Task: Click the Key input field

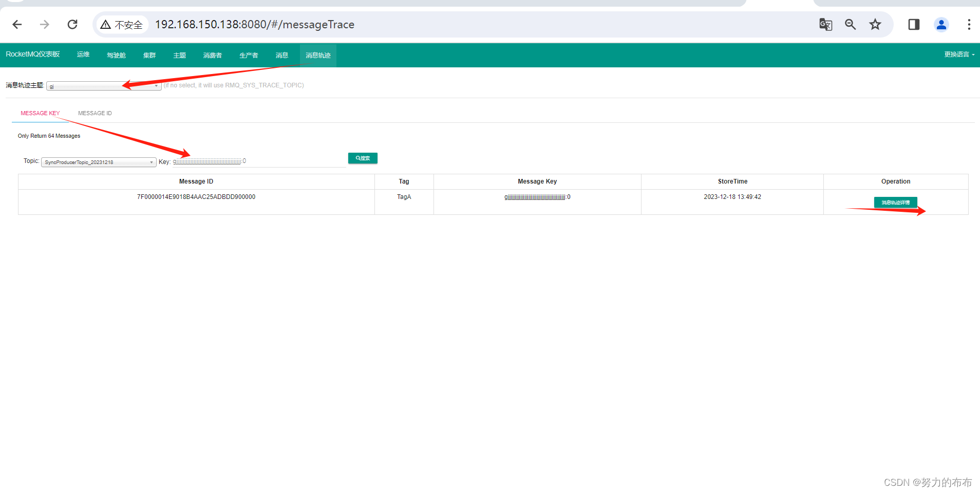Action: tap(259, 161)
